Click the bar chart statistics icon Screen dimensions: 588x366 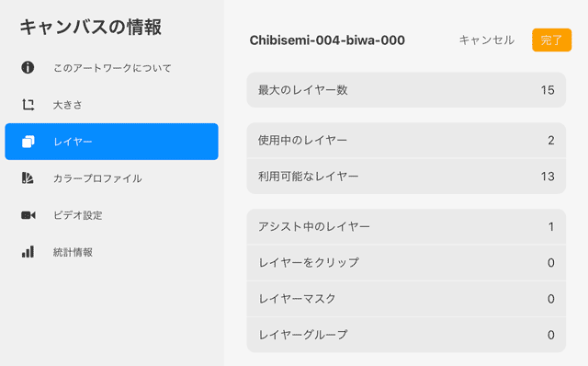pyautogui.click(x=28, y=251)
